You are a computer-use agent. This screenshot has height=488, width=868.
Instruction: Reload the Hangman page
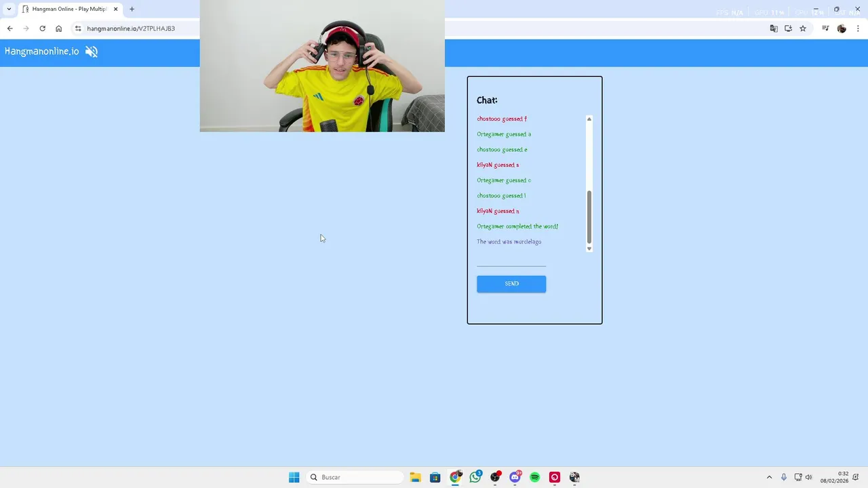click(42, 28)
